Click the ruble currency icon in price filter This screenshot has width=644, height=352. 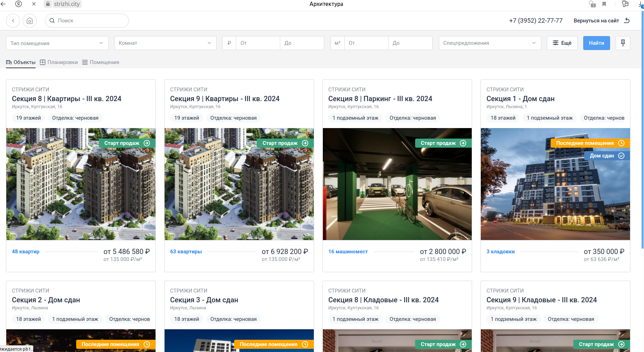click(229, 43)
